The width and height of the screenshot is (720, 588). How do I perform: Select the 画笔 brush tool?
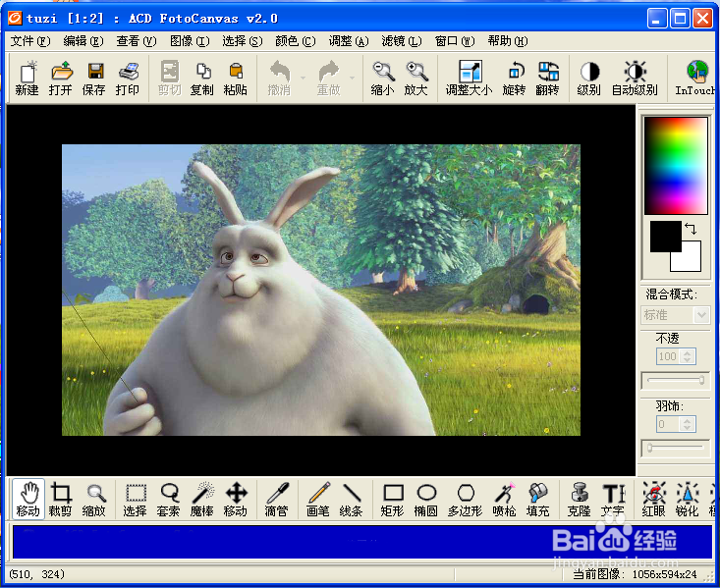(x=318, y=500)
